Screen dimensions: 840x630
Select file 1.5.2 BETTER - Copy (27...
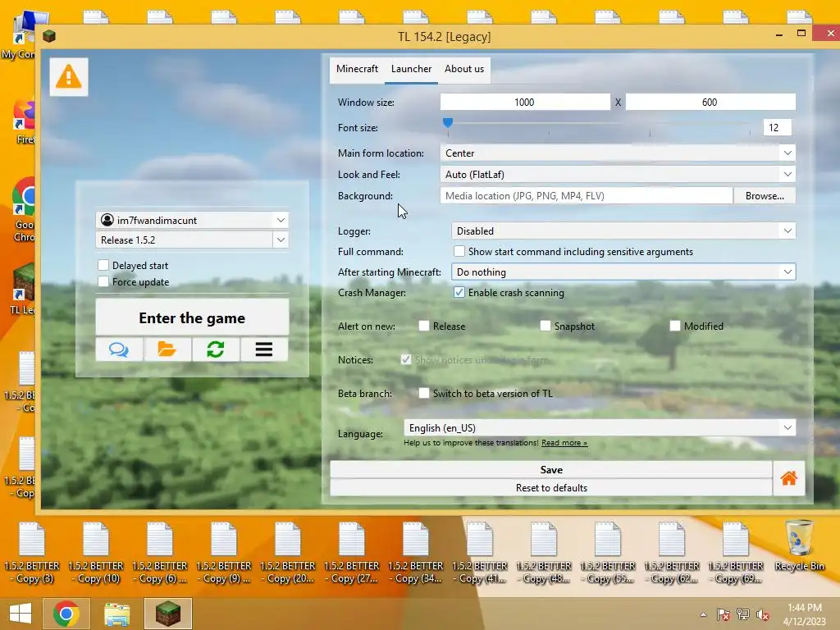351,553
